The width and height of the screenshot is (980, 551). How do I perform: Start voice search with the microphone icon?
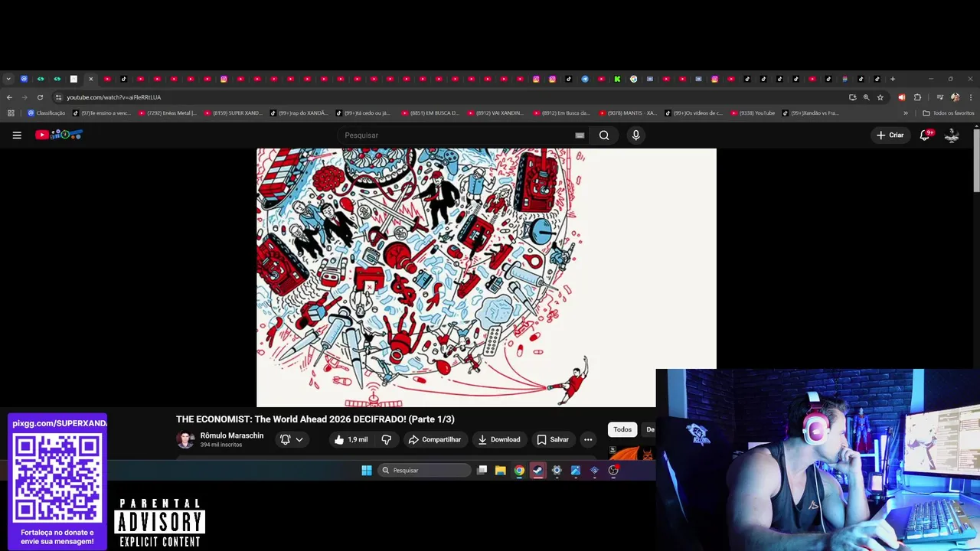635,135
